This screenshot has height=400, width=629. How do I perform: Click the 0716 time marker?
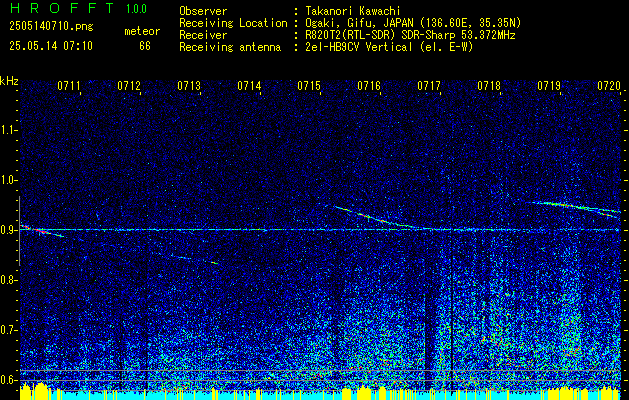point(369,85)
